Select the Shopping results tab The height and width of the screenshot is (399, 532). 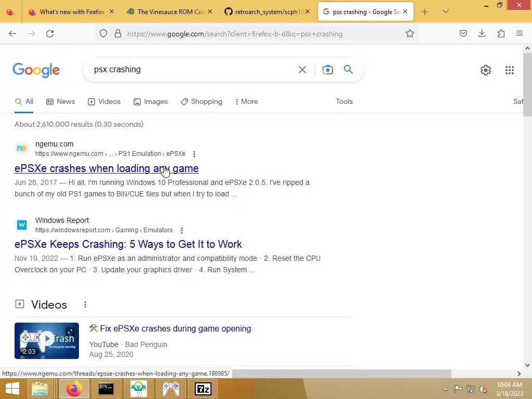202,101
